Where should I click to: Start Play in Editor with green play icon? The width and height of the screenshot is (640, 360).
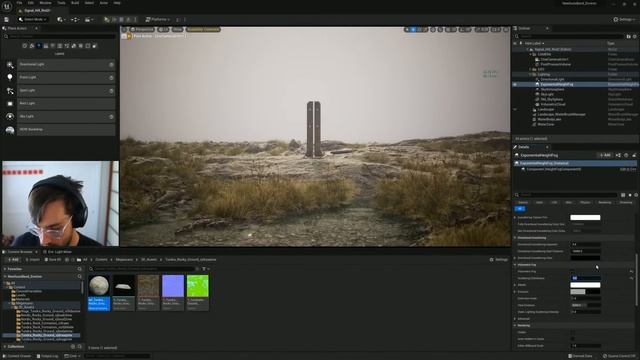[107, 20]
